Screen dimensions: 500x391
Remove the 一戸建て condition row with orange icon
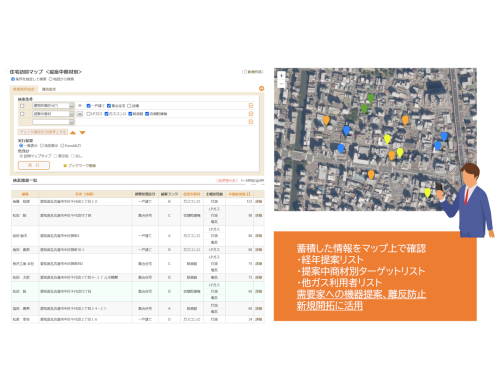[x=251, y=106]
